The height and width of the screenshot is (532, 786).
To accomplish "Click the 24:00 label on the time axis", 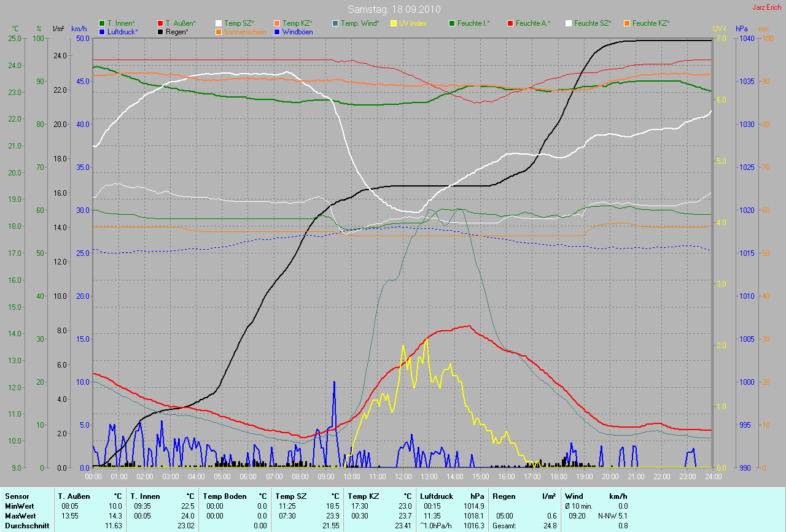I will (x=712, y=476).
